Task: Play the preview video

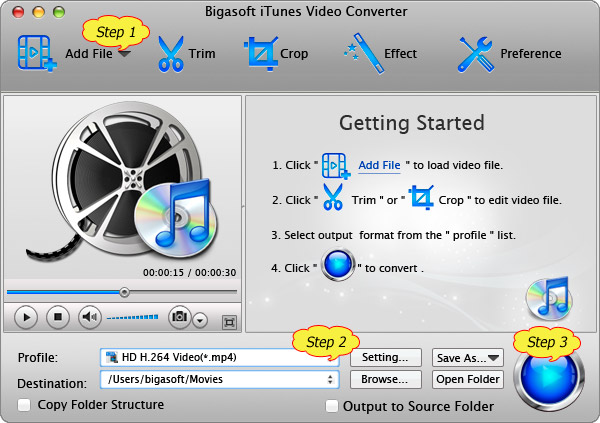Action: 26,317
